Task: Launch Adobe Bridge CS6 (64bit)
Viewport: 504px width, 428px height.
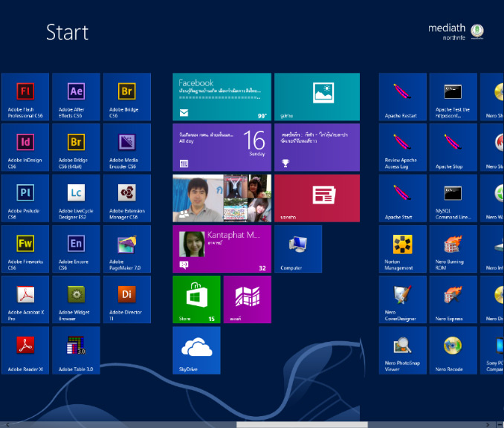Action: (76, 147)
